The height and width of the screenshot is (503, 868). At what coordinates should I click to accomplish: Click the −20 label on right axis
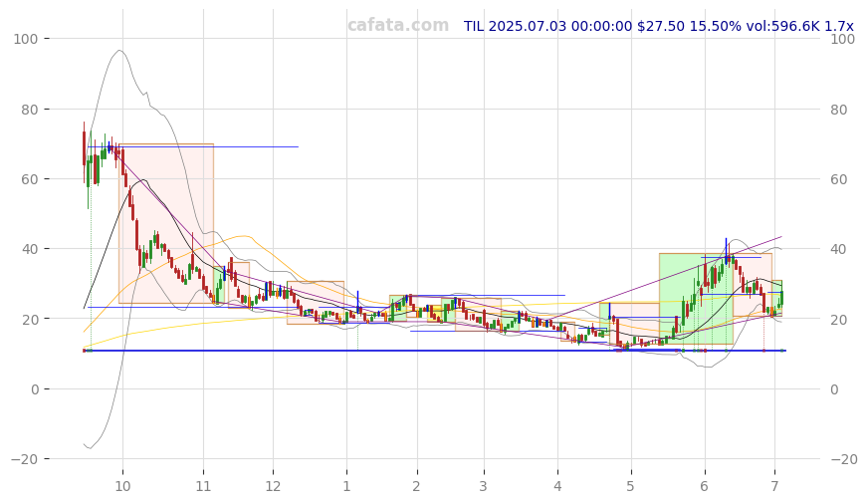(845, 459)
